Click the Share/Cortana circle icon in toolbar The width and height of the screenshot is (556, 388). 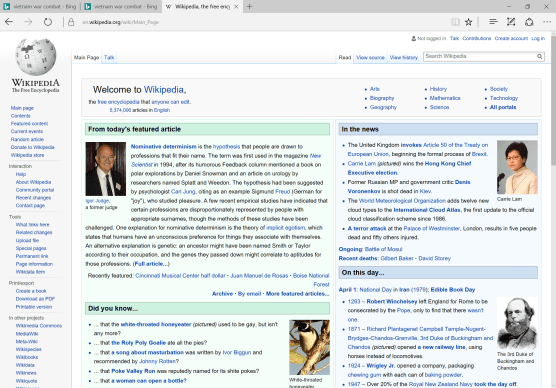[529, 22]
